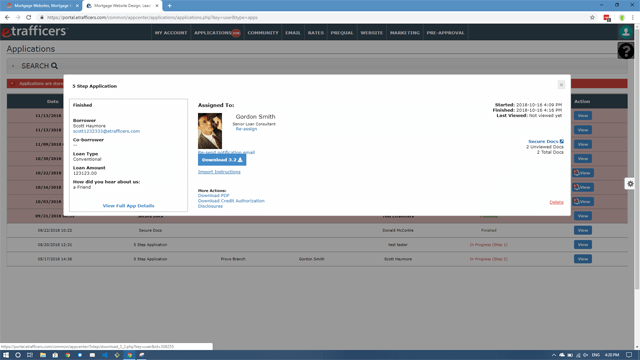Click Re-assign under Gordon Smith

(x=246, y=129)
